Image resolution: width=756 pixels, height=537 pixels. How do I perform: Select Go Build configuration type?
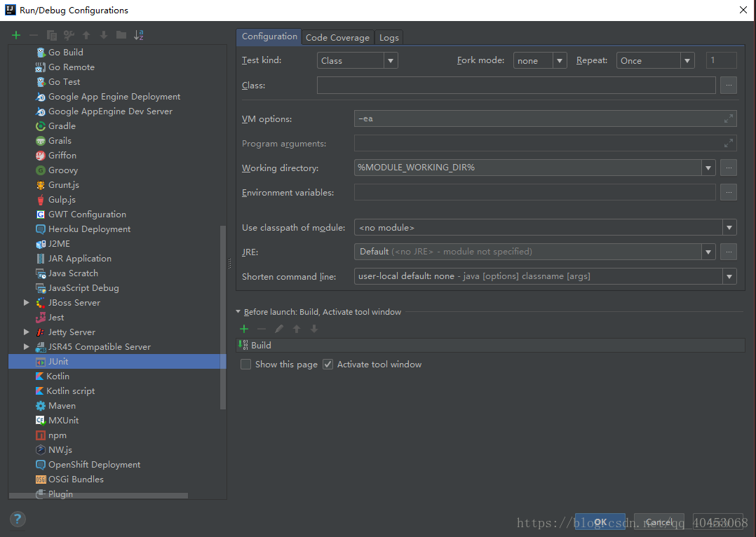click(66, 52)
